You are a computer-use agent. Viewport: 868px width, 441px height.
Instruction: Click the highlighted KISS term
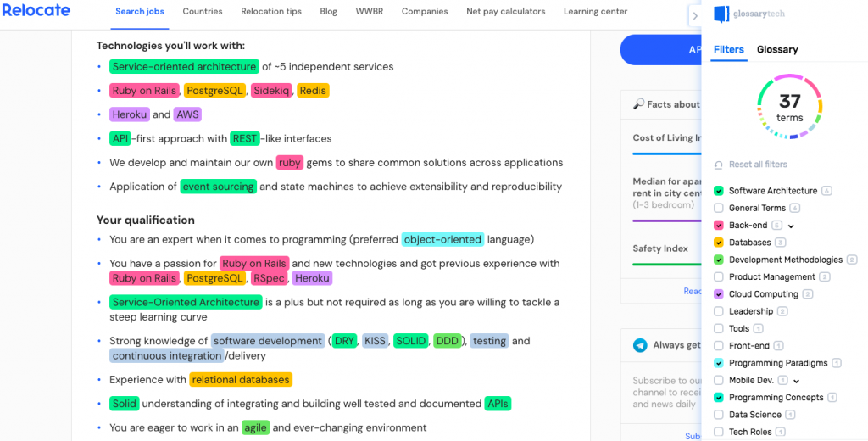pyautogui.click(x=375, y=341)
